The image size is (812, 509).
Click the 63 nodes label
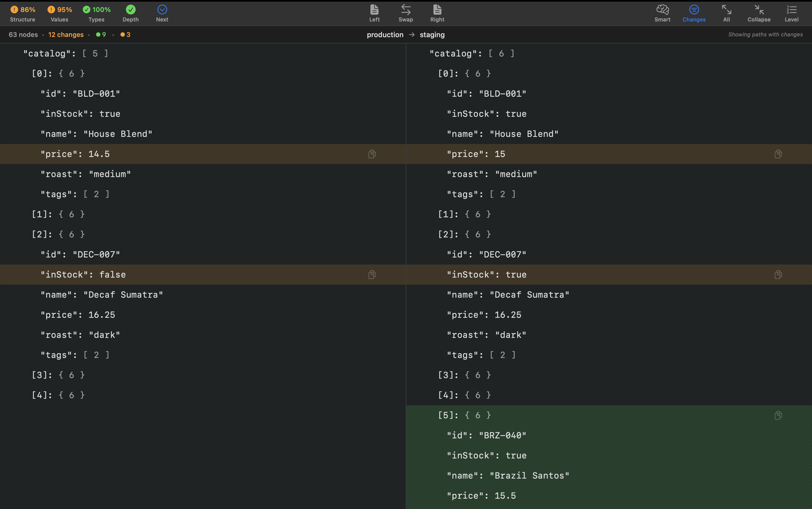point(23,35)
